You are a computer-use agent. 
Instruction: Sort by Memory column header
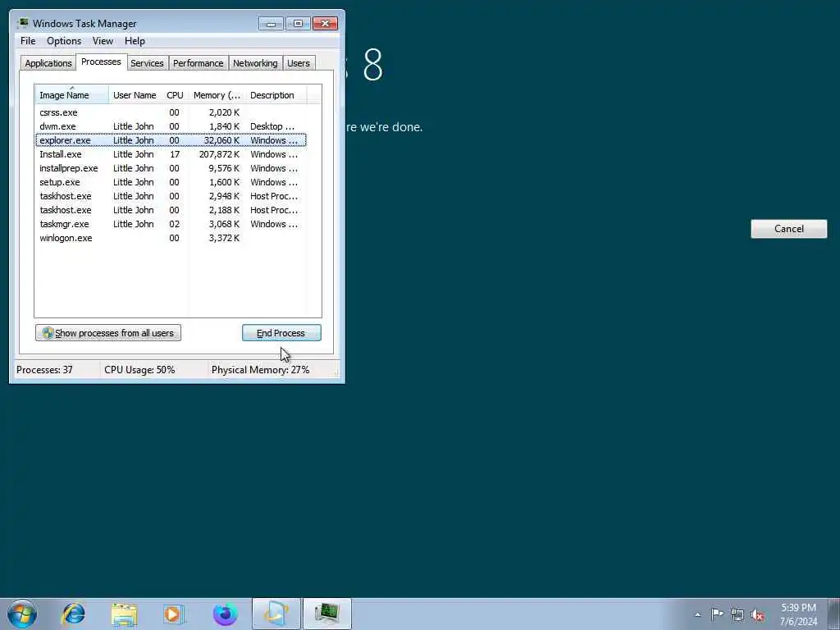pos(217,95)
